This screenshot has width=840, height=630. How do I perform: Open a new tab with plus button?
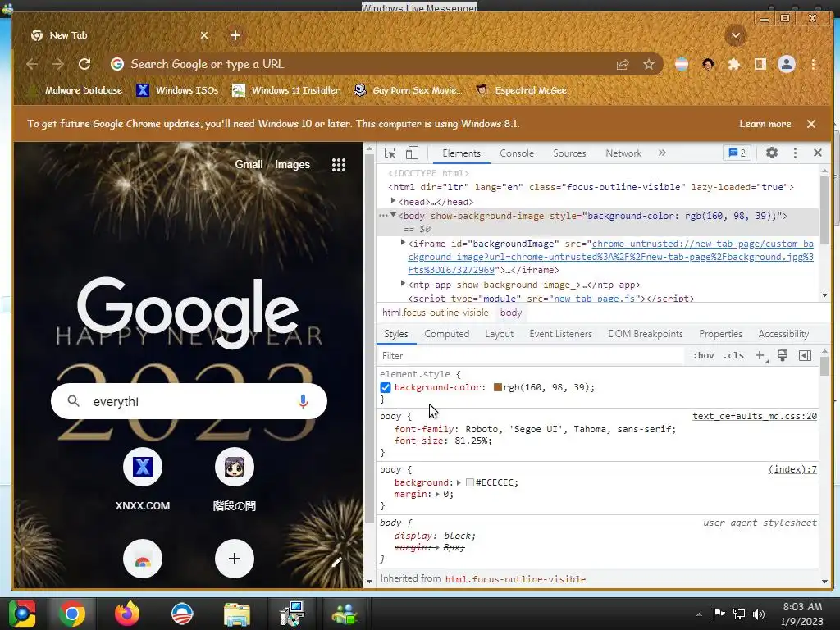[235, 35]
